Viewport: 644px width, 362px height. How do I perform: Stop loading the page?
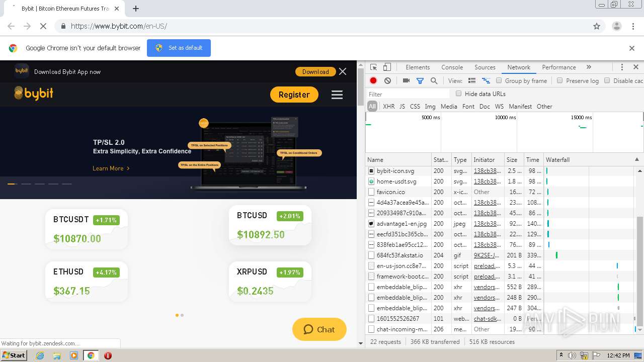point(43,26)
